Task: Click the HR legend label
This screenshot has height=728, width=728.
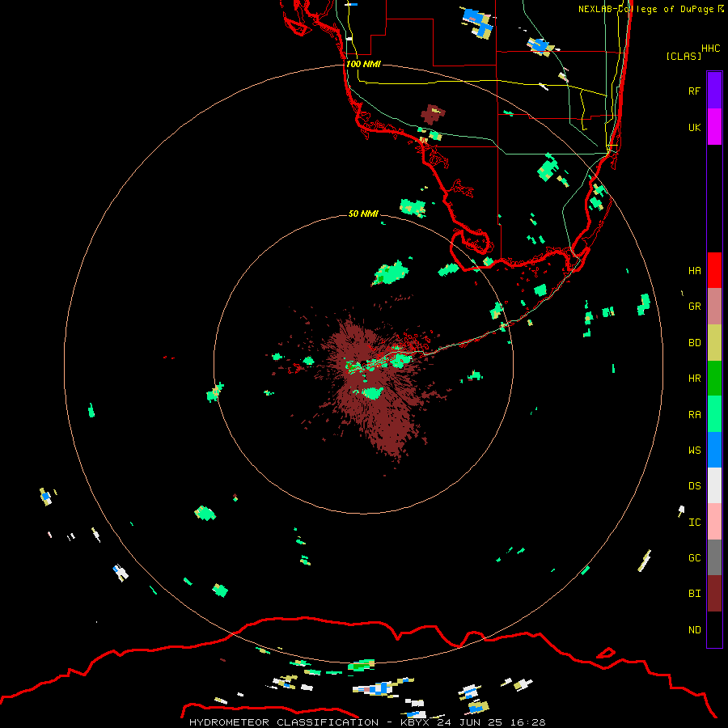Action: coord(694,379)
